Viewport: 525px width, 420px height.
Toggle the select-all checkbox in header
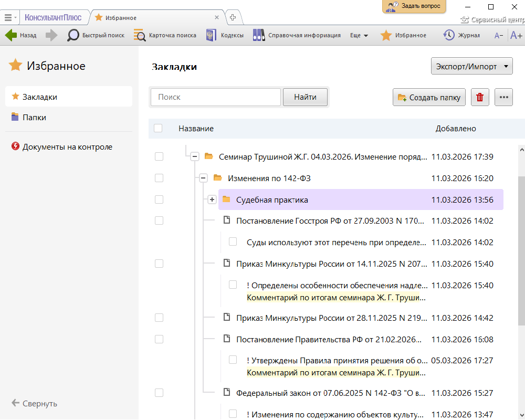coord(158,128)
